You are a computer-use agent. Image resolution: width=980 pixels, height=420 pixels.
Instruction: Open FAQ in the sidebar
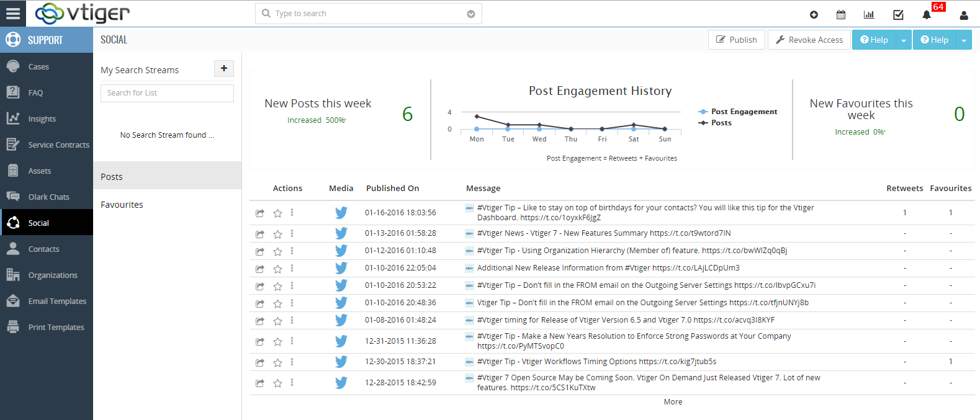point(47,92)
